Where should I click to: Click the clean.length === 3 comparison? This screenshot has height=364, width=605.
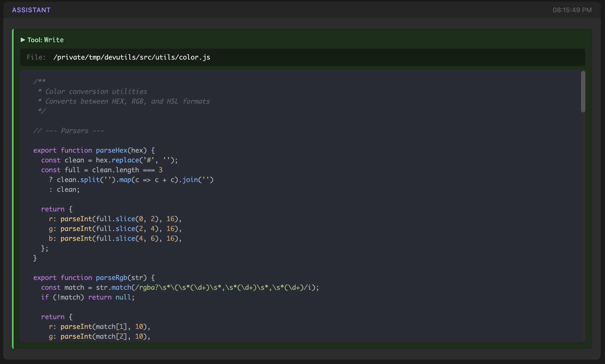coord(127,170)
